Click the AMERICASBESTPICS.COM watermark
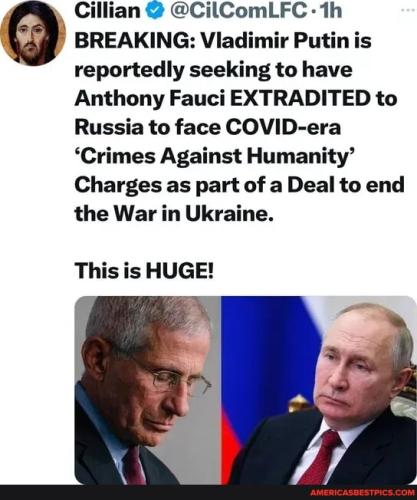The image size is (417, 500). pos(361,493)
